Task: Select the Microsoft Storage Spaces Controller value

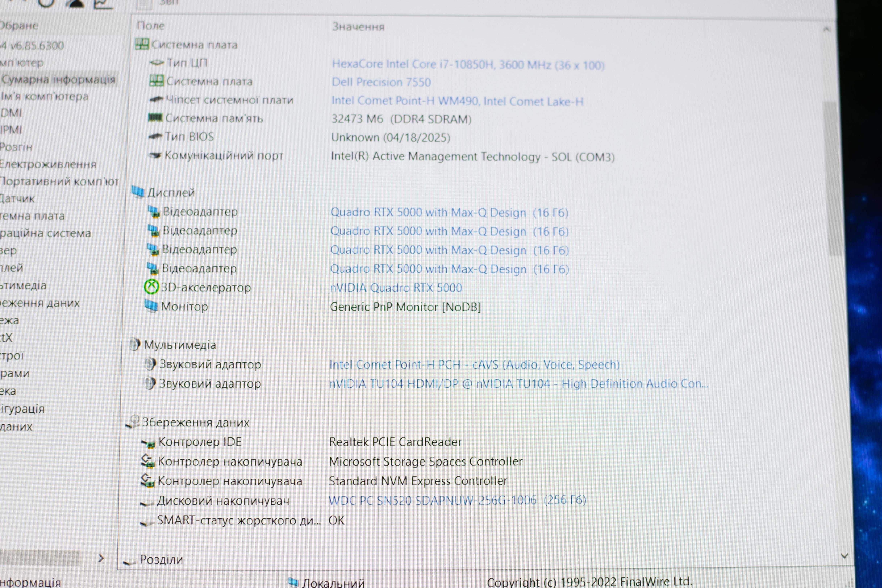Action: point(426,461)
